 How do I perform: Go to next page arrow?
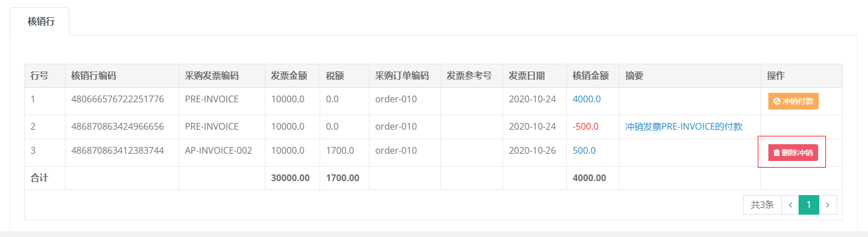[x=828, y=205]
